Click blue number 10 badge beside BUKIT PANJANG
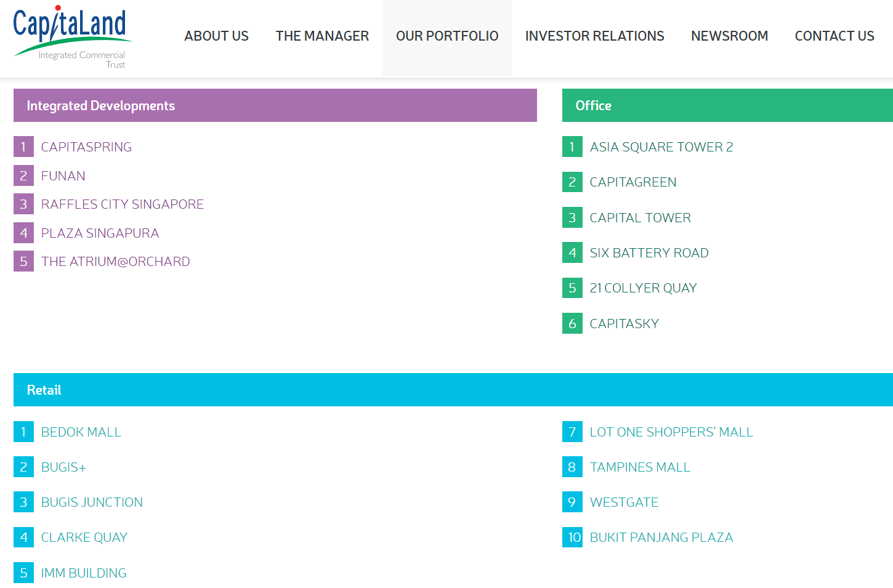 click(572, 538)
